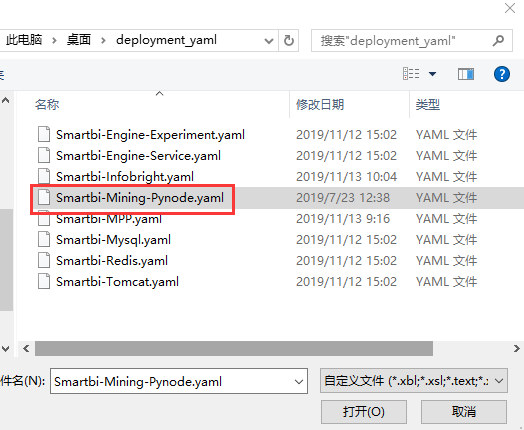Click the 打开(O) button

click(x=364, y=412)
